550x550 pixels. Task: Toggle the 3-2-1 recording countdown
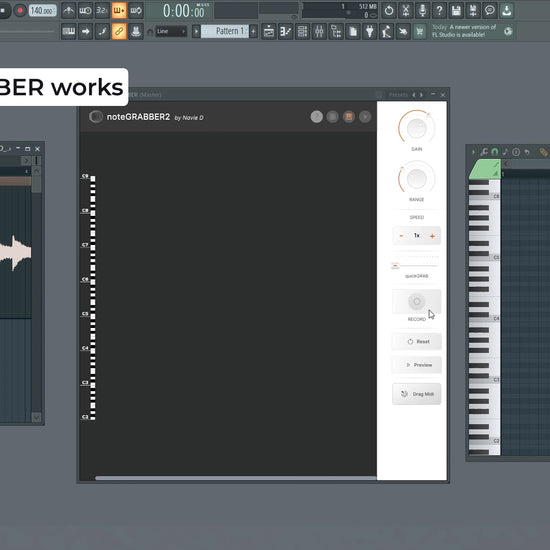[102, 11]
